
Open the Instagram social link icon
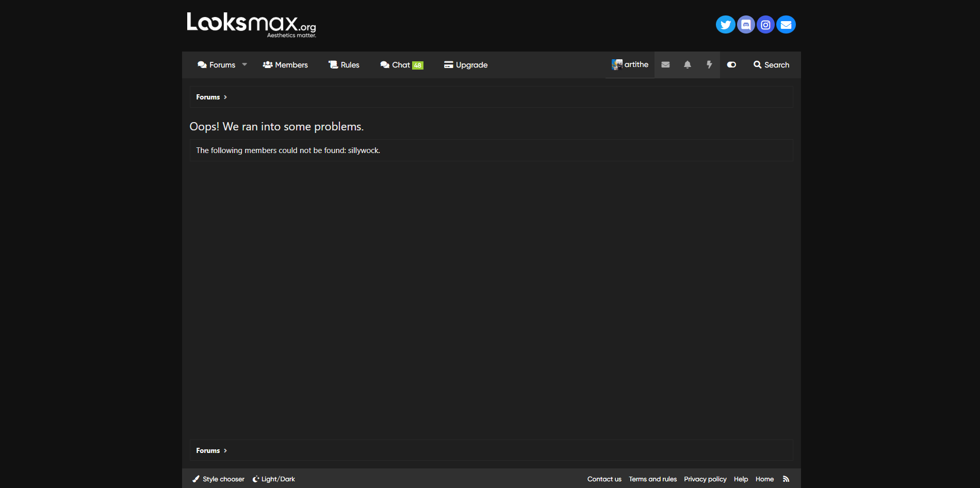[x=766, y=24]
